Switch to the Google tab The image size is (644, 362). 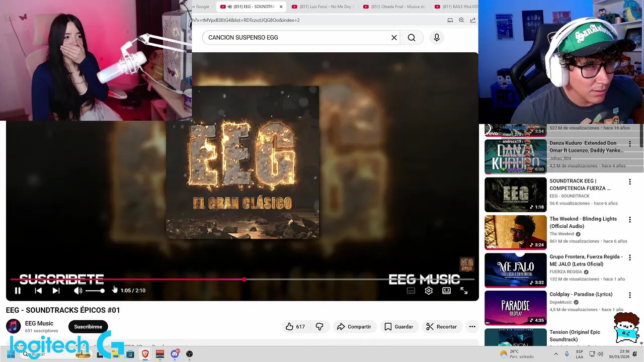(x=202, y=7)
